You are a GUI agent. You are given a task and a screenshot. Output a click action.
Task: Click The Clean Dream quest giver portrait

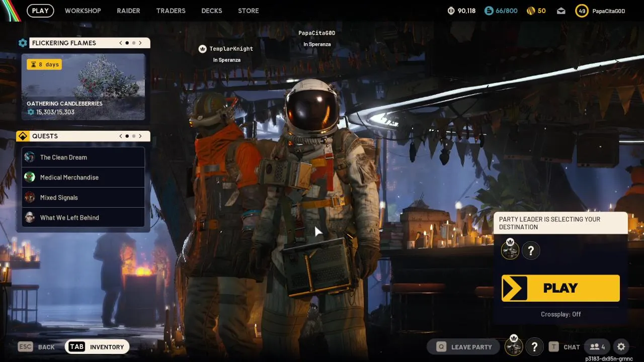(x=30, y=157)
